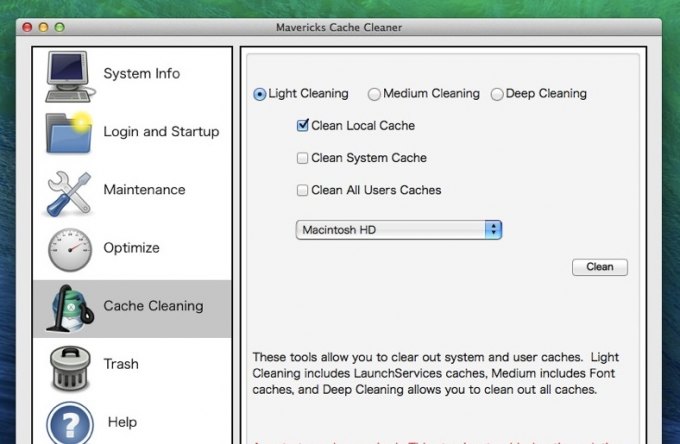Select the Light Cleaning radio button
Viewport: 680px width, 444px height.
pos(259,94)
